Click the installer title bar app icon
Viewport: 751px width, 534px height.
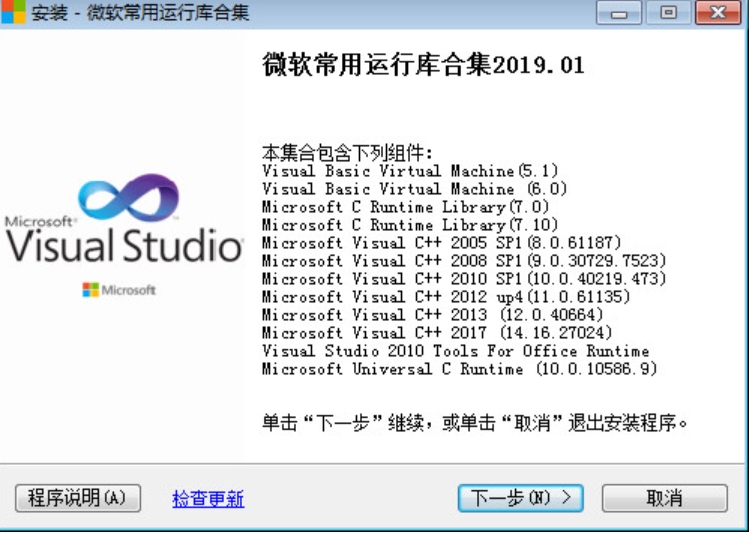(13, 12)
